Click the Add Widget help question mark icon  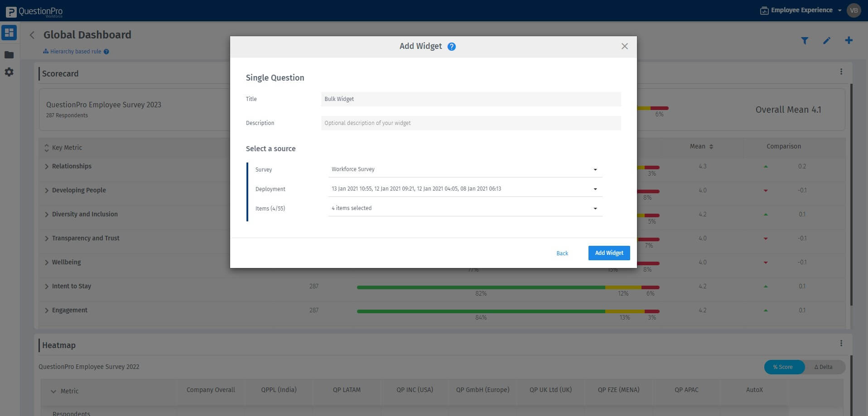pos(451,46)
